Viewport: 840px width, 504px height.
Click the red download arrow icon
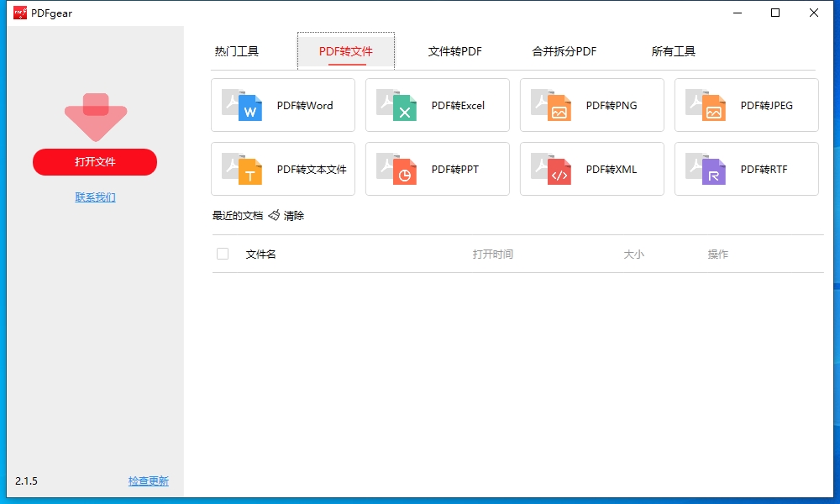pos(96,118)
